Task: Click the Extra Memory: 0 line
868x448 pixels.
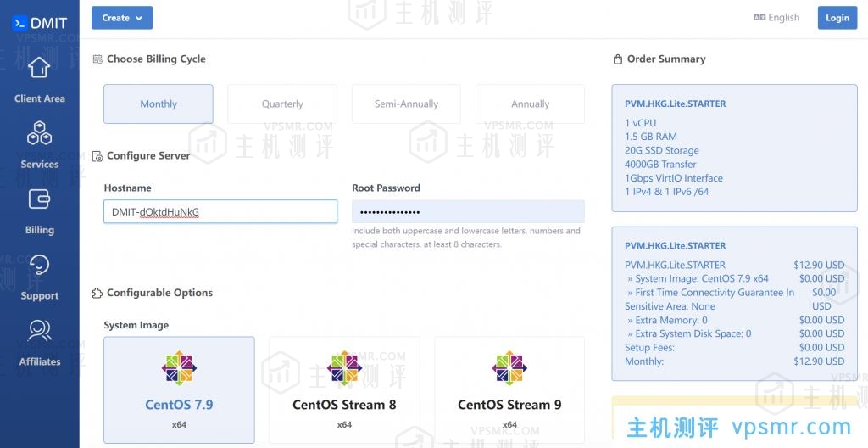Action: [x=668, y=320]
